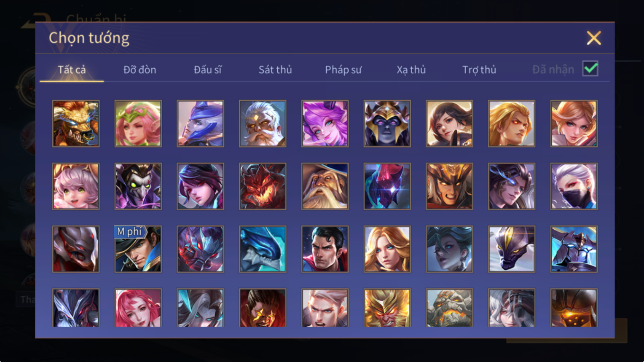Toggle the 'Đã nhận' checkbox
The width and height of the screenshot is (644, 362).
tap(590, 69)
